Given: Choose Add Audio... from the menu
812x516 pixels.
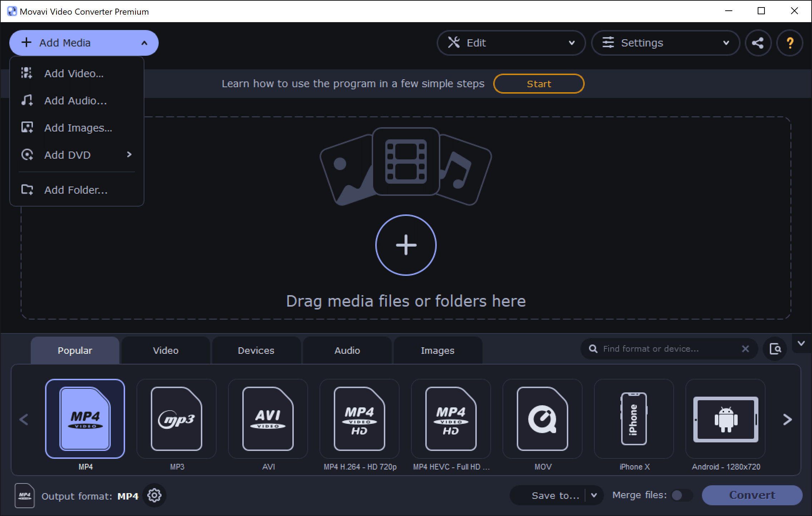Looking at the screenshot, I should [77, 100].
